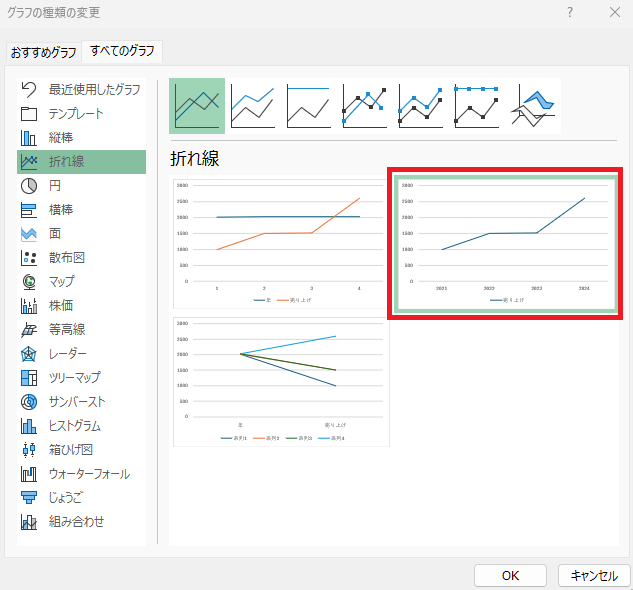
Task: Open help with the question mark
Action: tap(570, 12)
